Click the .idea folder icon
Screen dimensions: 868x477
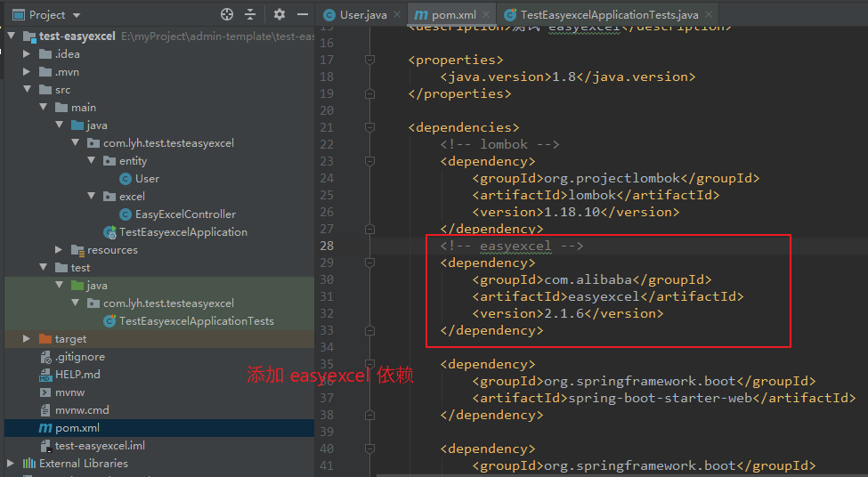point(45,54)
